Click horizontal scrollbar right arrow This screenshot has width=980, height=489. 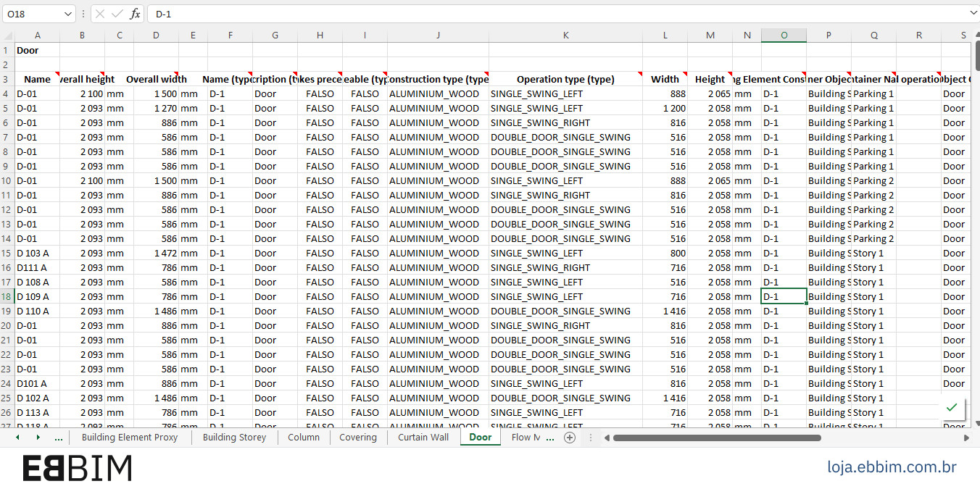click(966, 438)
